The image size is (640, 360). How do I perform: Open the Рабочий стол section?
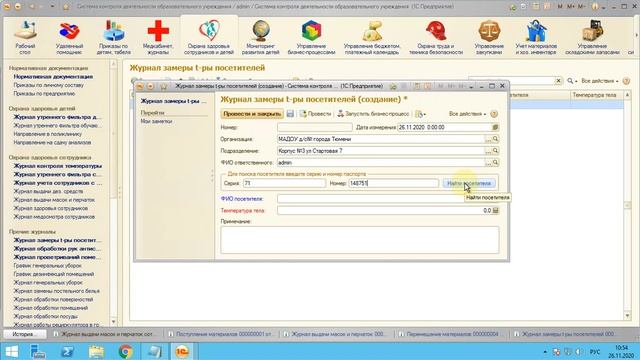pos(25,38)
